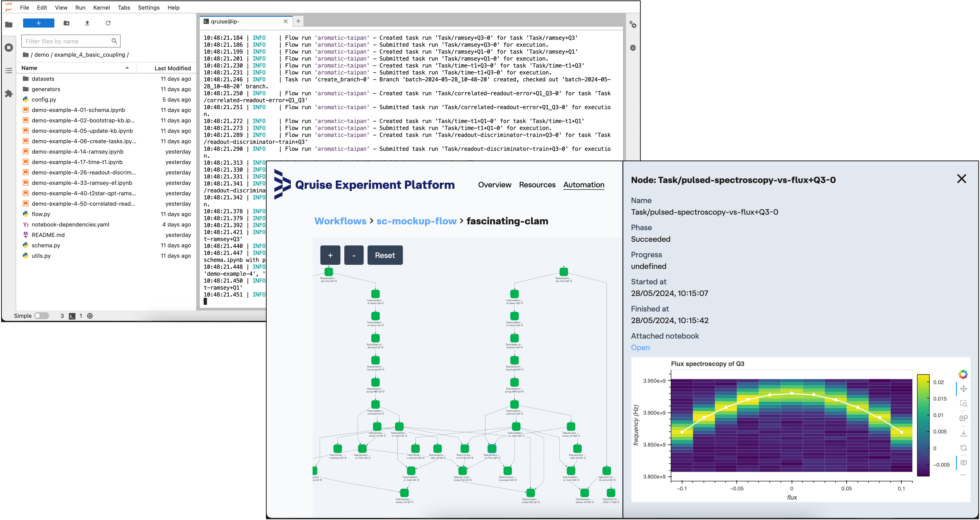Select the Bokeh Pan tool
Image resolution: width=980 pixels, height=520 pixels.
pyautogui.click(x=963, y=389)
